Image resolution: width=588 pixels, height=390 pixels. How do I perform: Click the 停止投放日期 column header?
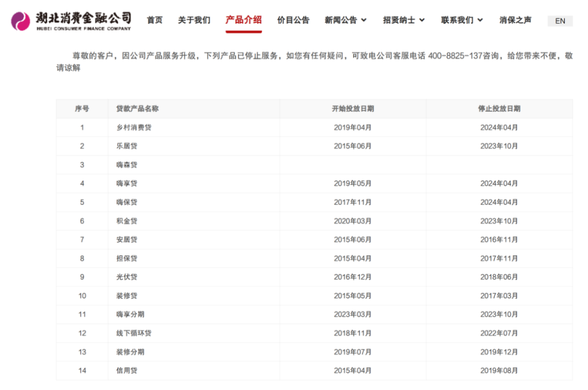point(499,109)
